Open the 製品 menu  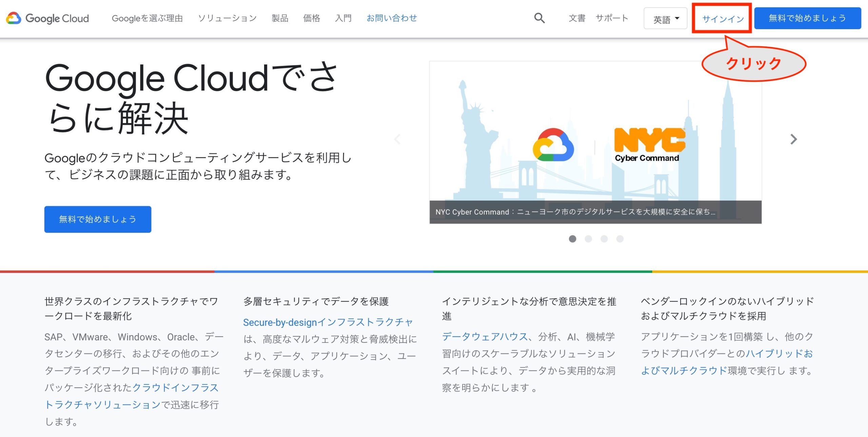coord(280,18)
